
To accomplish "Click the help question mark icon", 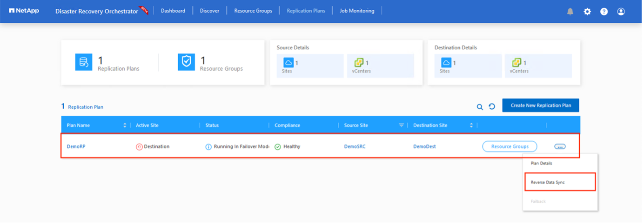I will tap(604, 12).
